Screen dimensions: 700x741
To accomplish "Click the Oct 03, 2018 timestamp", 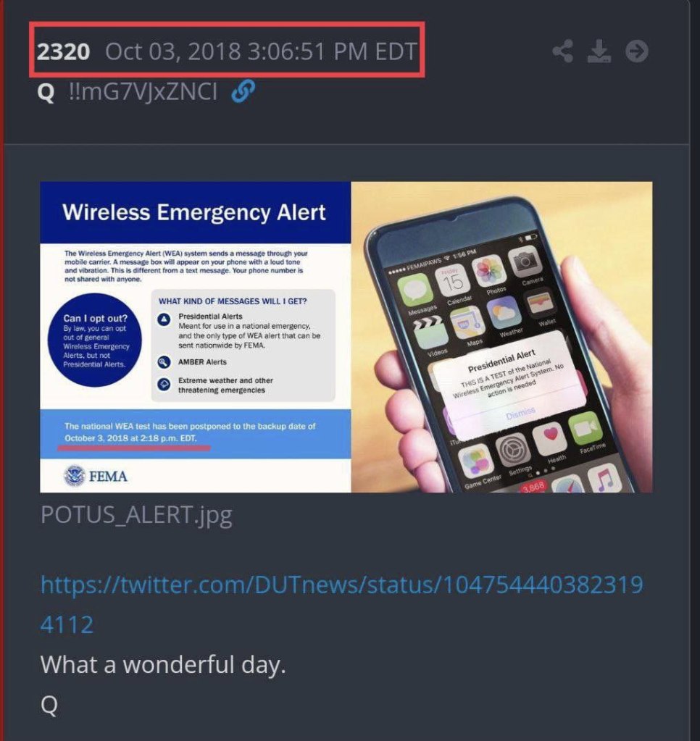I will [x=261, y=51].
